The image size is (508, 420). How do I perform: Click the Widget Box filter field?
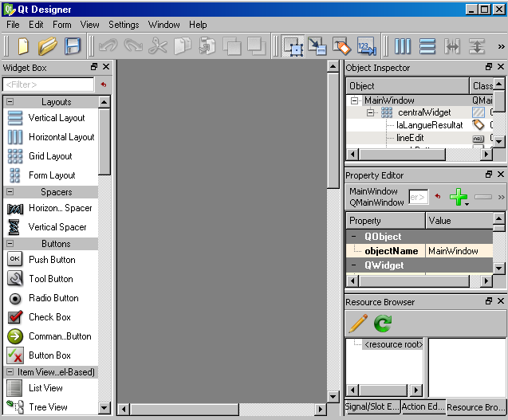click(49, 84)
